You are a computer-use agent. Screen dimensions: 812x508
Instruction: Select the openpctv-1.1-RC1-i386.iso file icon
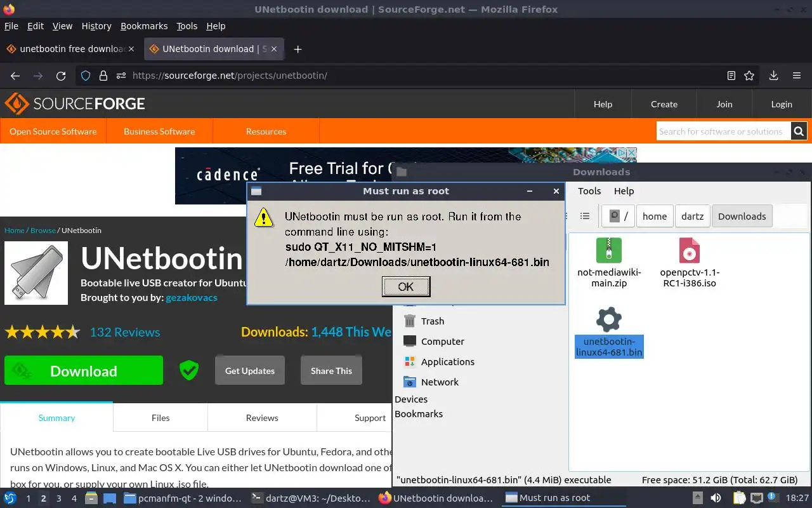pyautogui.click(x=690, y=250)
